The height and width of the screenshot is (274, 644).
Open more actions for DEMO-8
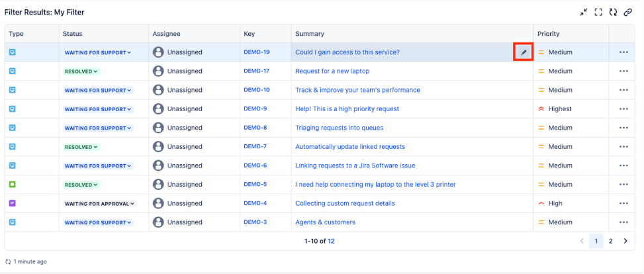click(623, 128)
